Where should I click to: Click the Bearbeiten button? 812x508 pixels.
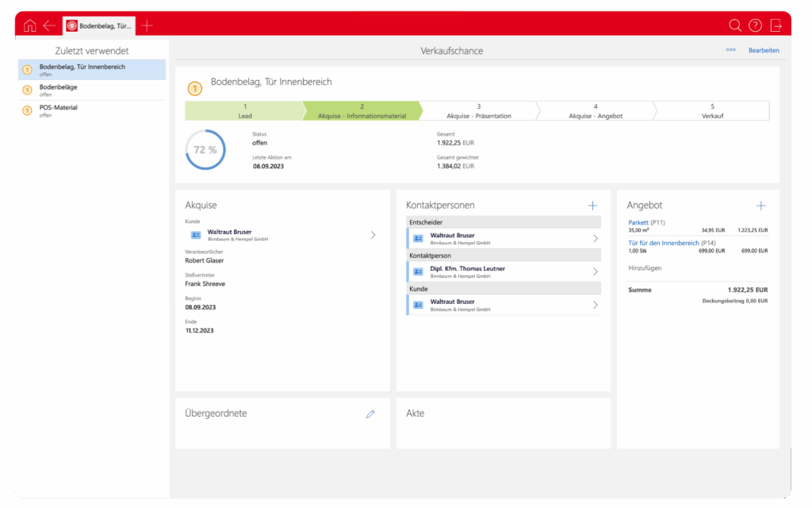tap(764, 50)
